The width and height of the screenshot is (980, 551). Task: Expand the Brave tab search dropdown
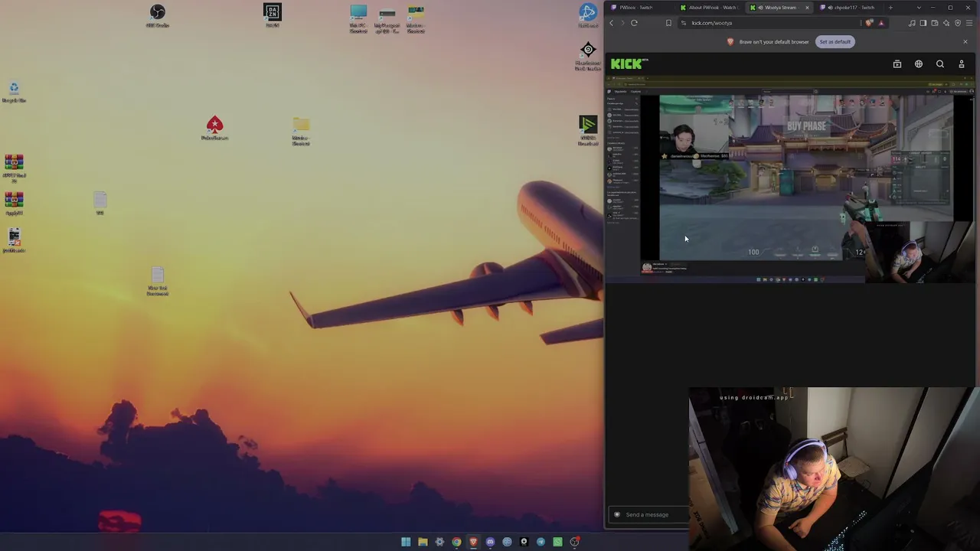click(919, 8)
